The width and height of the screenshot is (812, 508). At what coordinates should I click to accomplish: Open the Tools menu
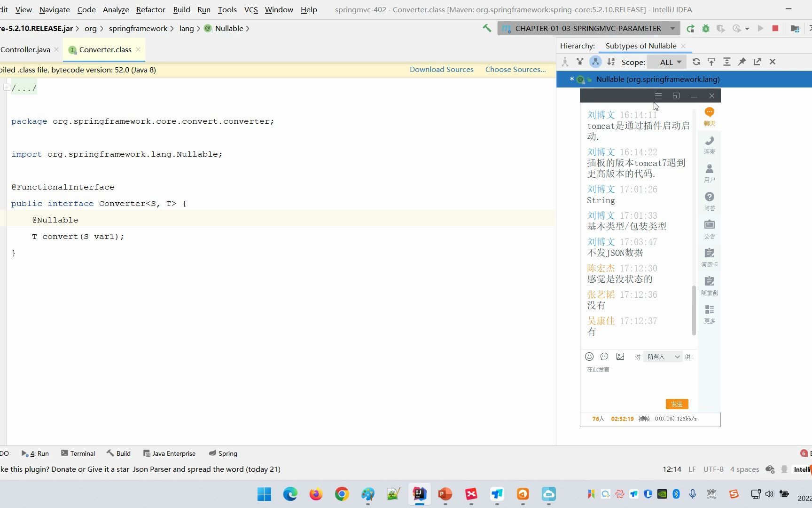(x=227, y=9)
